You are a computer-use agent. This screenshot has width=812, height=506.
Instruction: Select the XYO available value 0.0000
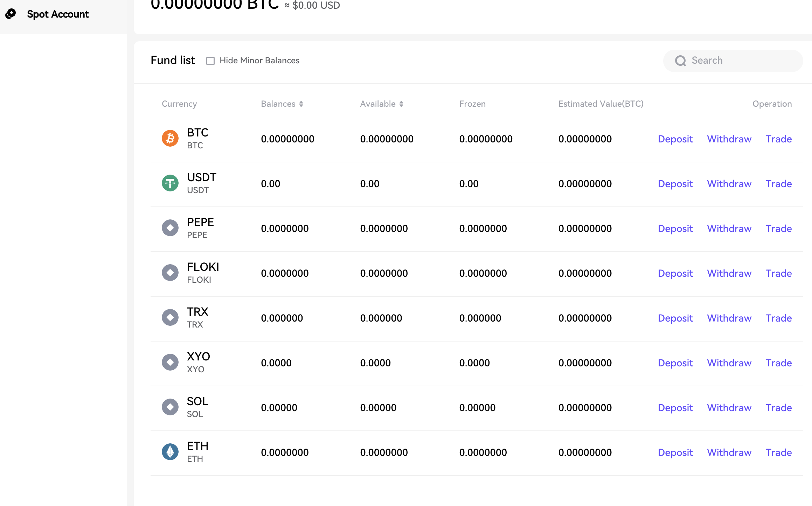(x=375, y=363)
